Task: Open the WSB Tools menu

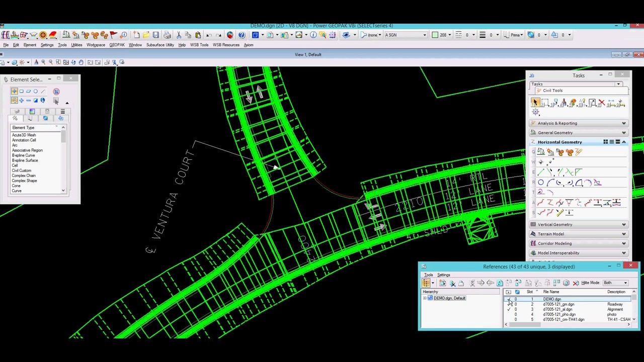Action: point(199,45)
